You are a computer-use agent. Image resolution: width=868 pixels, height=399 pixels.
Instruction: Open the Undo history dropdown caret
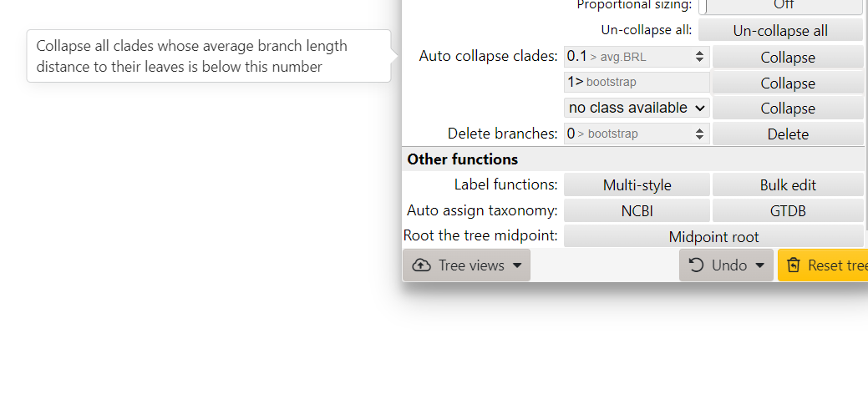(x=759, y=265)
